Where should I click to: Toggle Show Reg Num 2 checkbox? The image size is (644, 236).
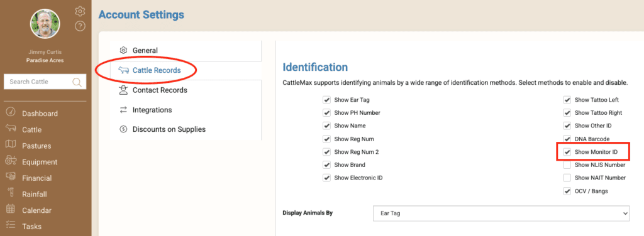[x=326, y=152]
